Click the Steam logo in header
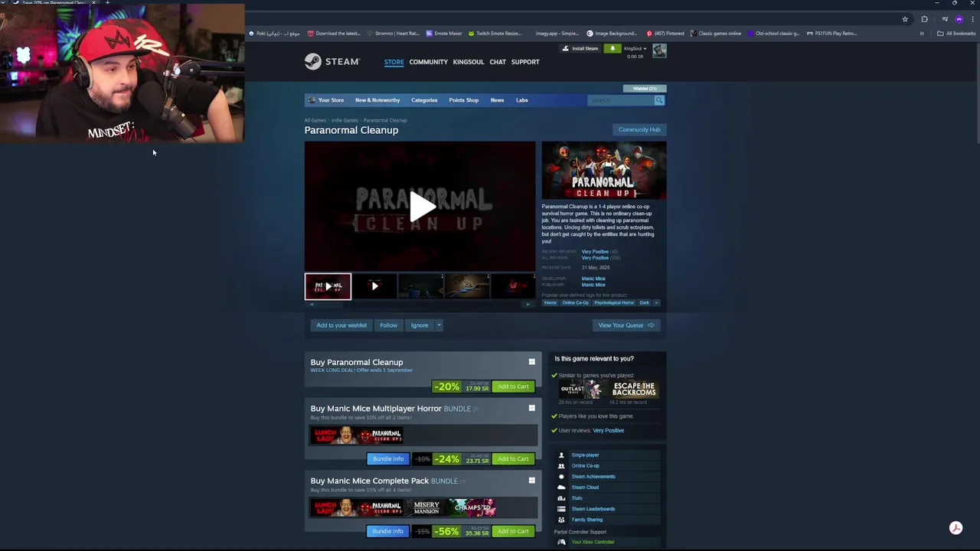980x551 pixels. pyautogui.click(x=332, y=62)
